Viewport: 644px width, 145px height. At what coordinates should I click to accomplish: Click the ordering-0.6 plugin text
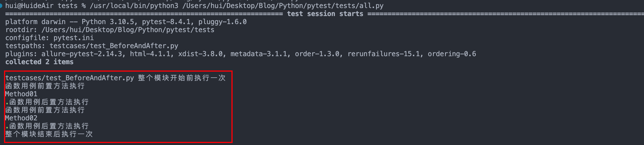tap(452, 54)
